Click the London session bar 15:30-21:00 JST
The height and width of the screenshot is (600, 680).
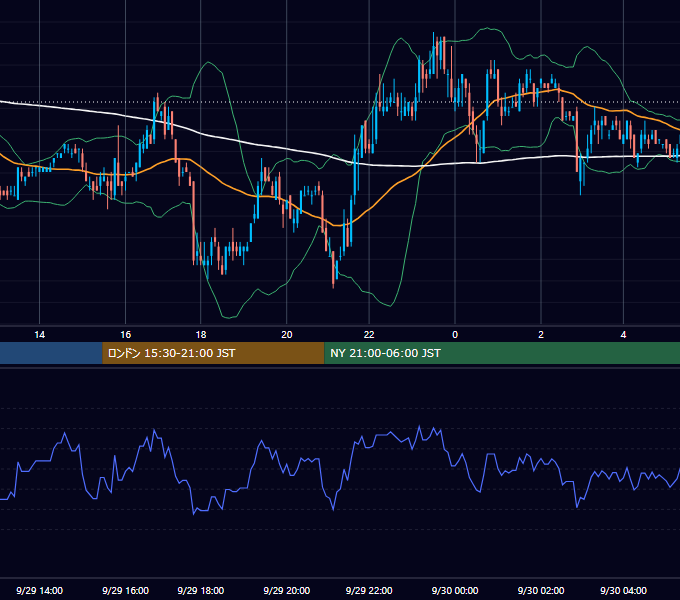(213, 353)
